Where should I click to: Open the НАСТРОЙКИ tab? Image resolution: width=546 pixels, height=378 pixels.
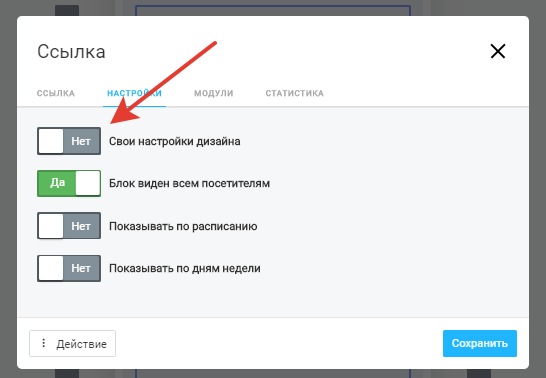[x=134, y=93]
